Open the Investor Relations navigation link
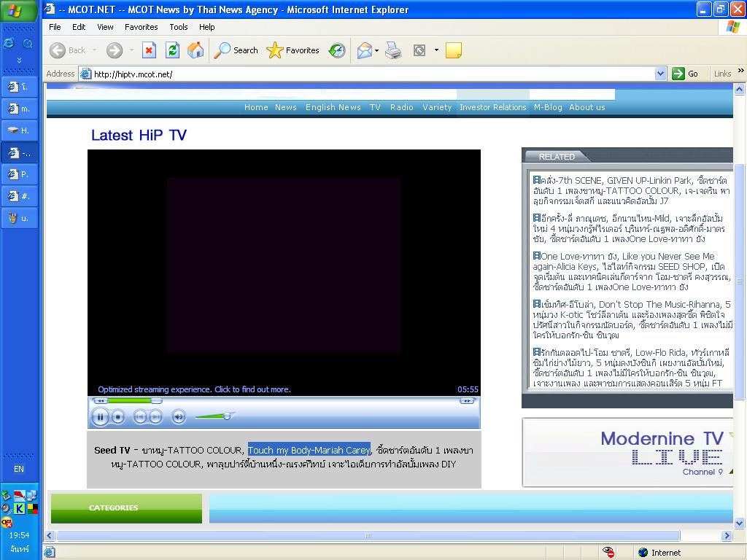Screen dimensions: 747x560 tap(492, 107)
